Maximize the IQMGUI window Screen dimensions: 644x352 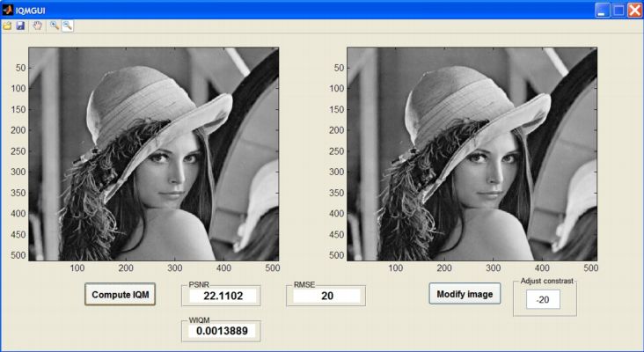tap(618, 10)
